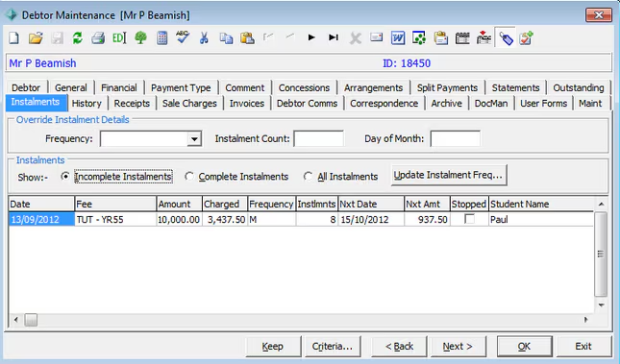Open the General tab

[71, 87]
